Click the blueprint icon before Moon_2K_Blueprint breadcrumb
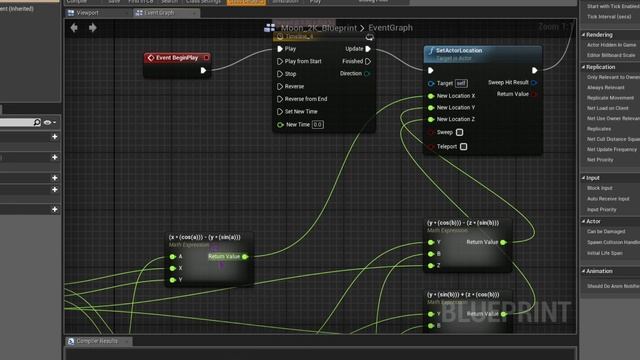This screenshot has width=640, height=360. point(269,28)
